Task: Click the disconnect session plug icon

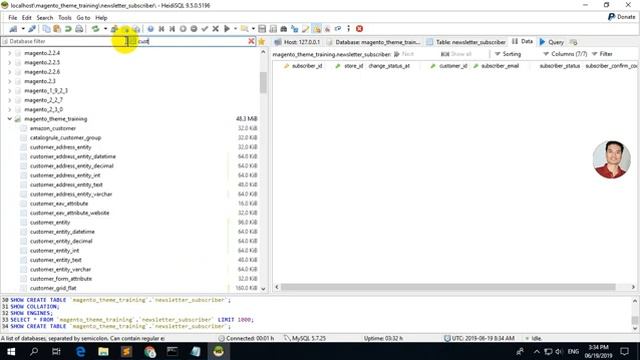Action: pos(32,29)
